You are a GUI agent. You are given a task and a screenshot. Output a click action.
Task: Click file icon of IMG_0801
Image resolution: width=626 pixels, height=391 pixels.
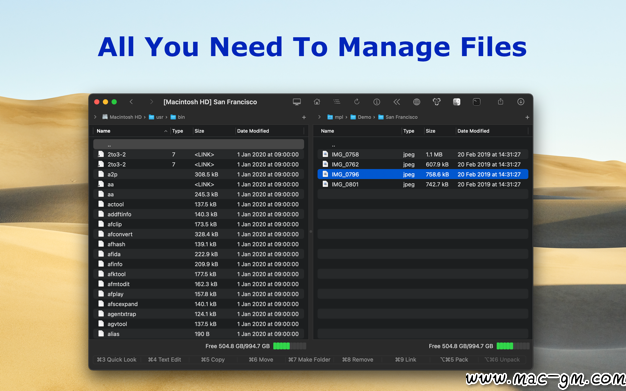click(325, 184)
